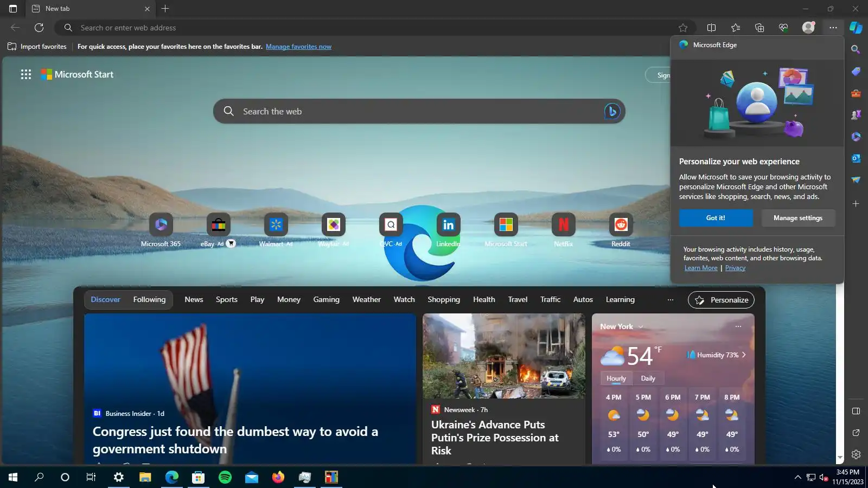868x488 pixels.
Task: Open the Windows Start menu
Action: tap(13, 477)
